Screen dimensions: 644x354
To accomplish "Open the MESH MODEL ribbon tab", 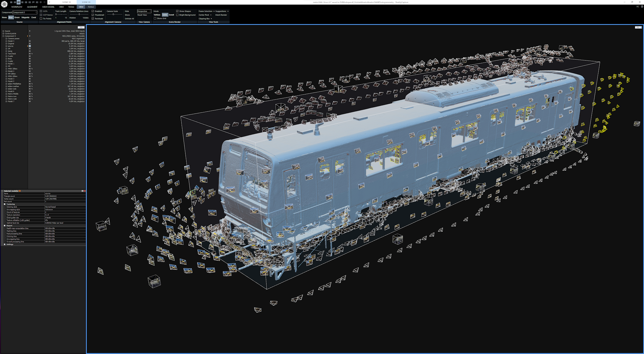I will tap(48, 7).
